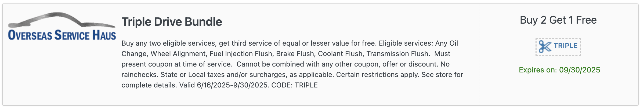Screen dimensions: 644x110
Task: Click 'Transmission Flush' in the description
Action: [397, 54]
